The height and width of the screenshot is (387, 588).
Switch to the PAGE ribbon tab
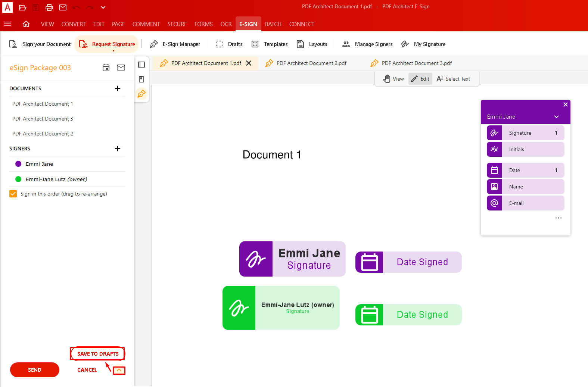point(118,24)
